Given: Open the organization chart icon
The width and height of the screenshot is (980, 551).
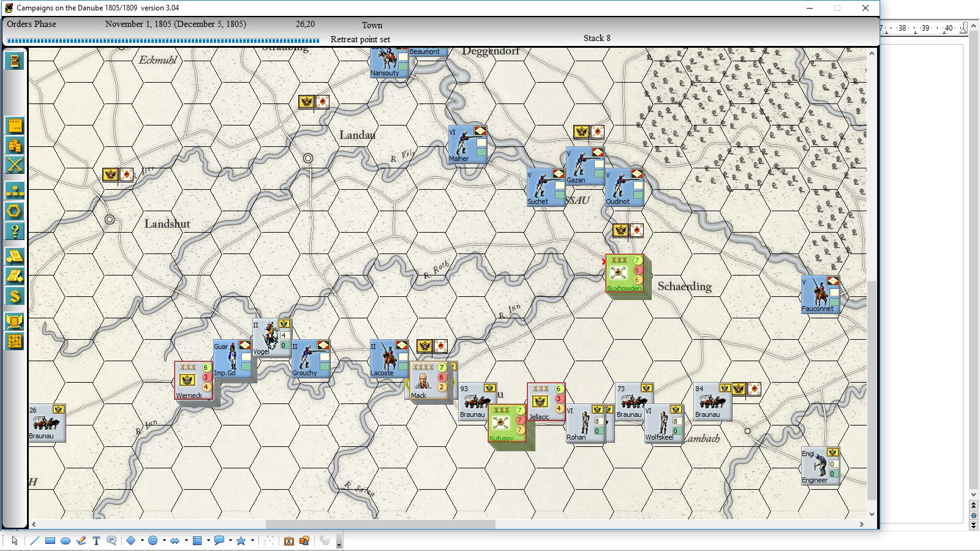Looking at the screenshot, I should (15, 190).
